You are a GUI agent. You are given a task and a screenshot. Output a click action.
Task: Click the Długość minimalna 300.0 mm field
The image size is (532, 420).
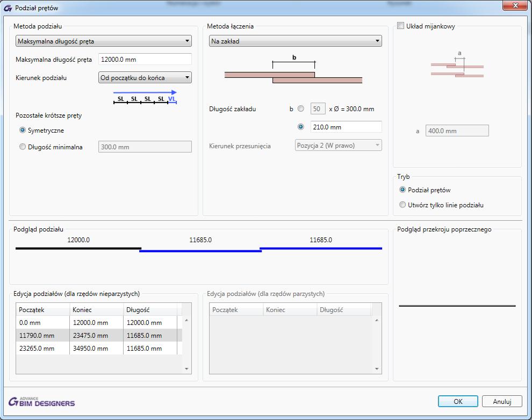pyautogui.click(x=145, y=147)
